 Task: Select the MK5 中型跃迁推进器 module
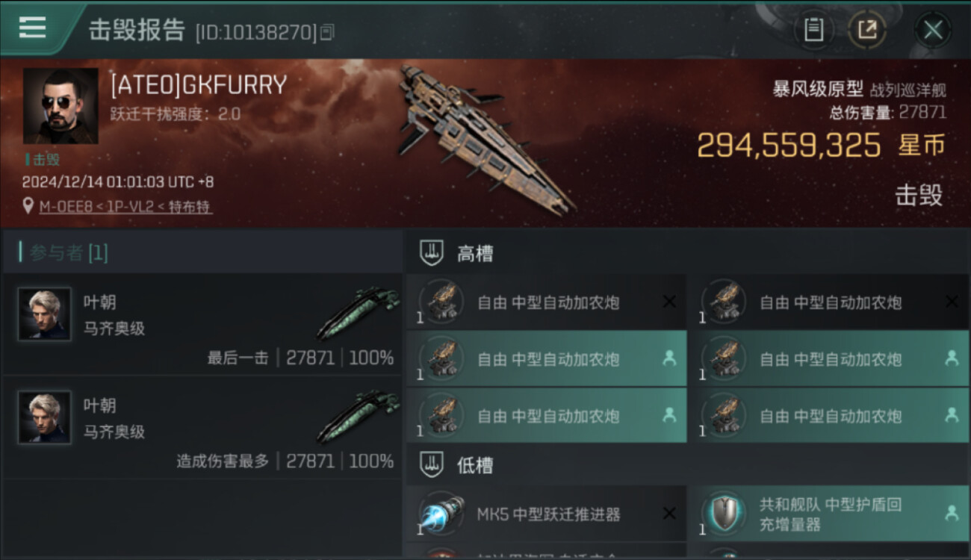click(547, 514)
